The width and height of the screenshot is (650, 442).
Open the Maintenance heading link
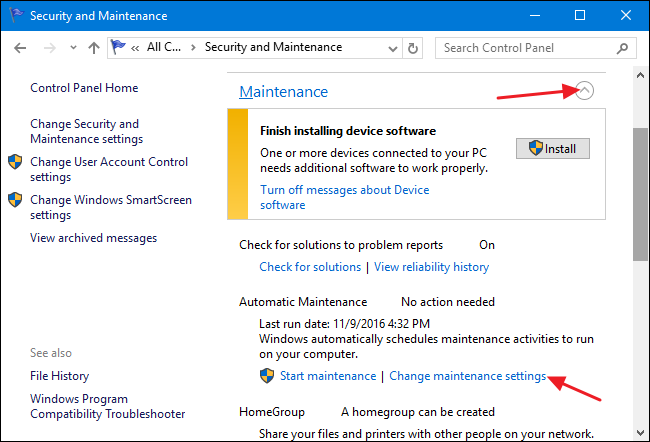[284, 92]
